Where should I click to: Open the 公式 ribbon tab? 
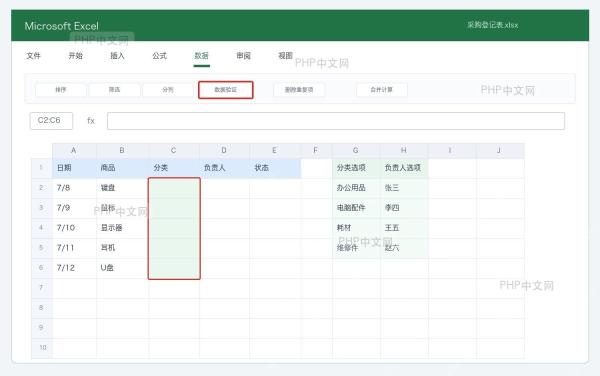coord(160,56)
